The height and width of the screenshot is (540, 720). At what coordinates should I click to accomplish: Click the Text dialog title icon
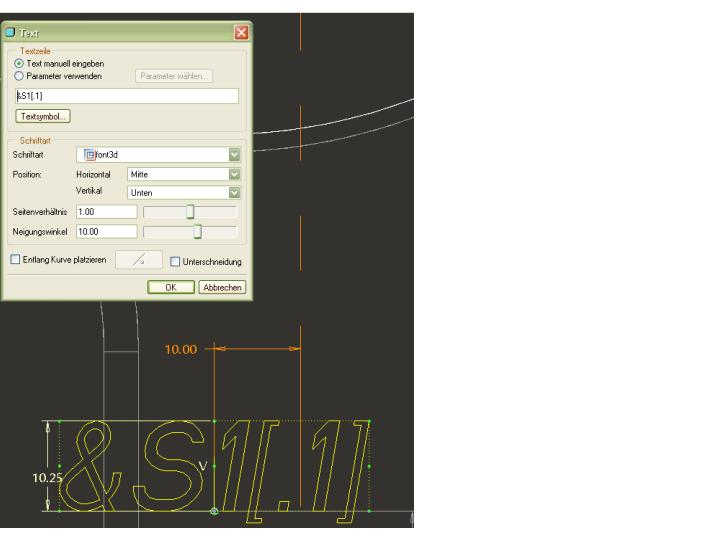tap(10, 33)
